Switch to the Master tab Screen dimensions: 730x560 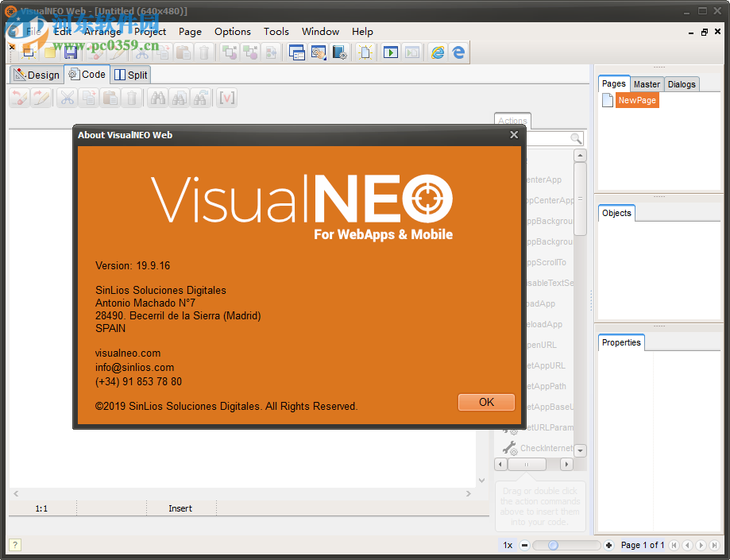click(647, 83)
